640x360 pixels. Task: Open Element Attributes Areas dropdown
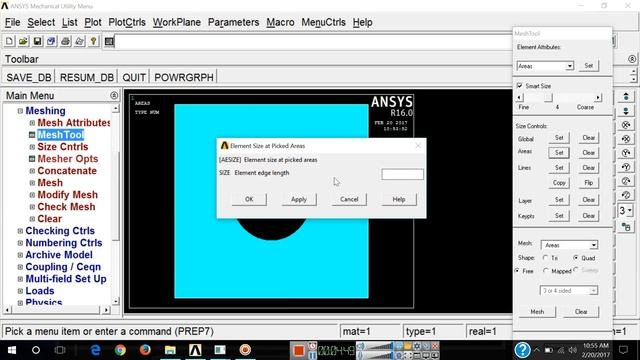click(x=569, y=66)
